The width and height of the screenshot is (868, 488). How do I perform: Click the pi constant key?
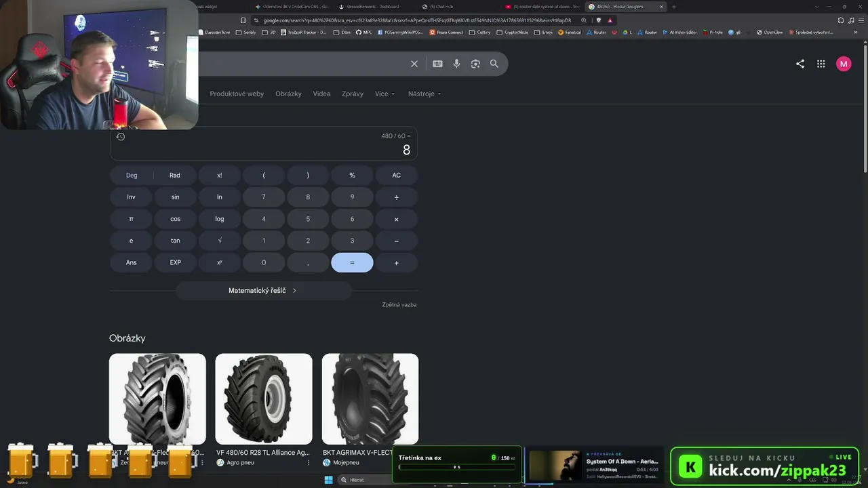(x=132, y=219)
